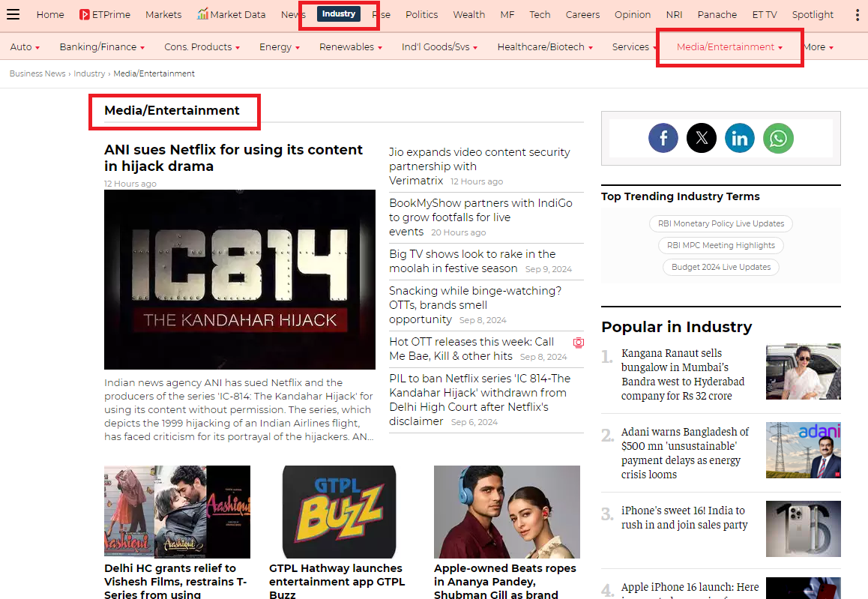The image size is (868, 599).
Task: Open the hamburger menu icon
Action: point(13,14)
